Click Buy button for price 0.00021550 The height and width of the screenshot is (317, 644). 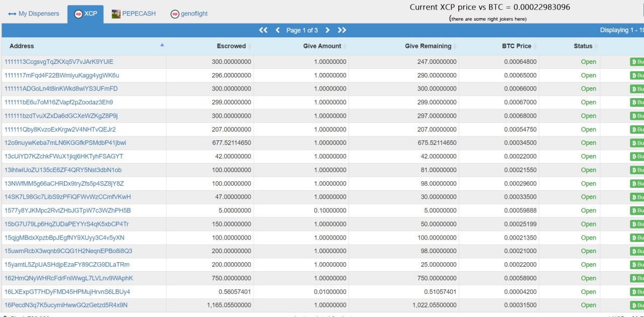637,170
